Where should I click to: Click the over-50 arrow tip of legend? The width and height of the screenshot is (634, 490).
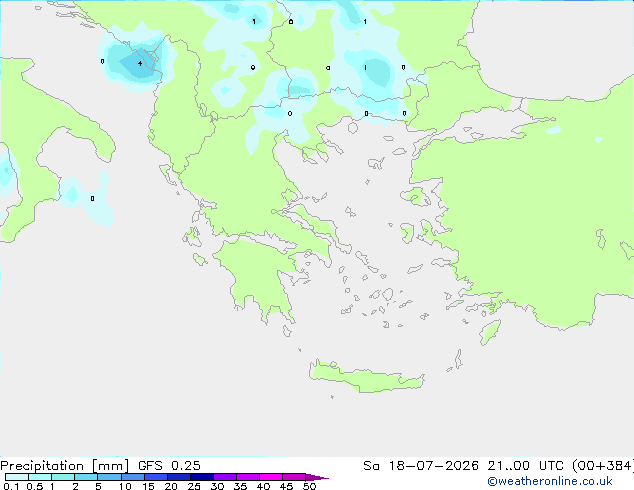(x=317, y=477)
